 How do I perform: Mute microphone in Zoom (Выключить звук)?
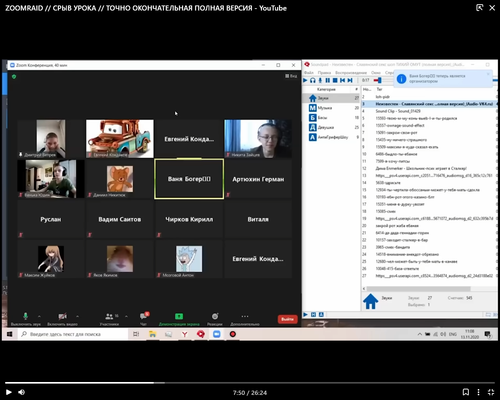(26, 318)
